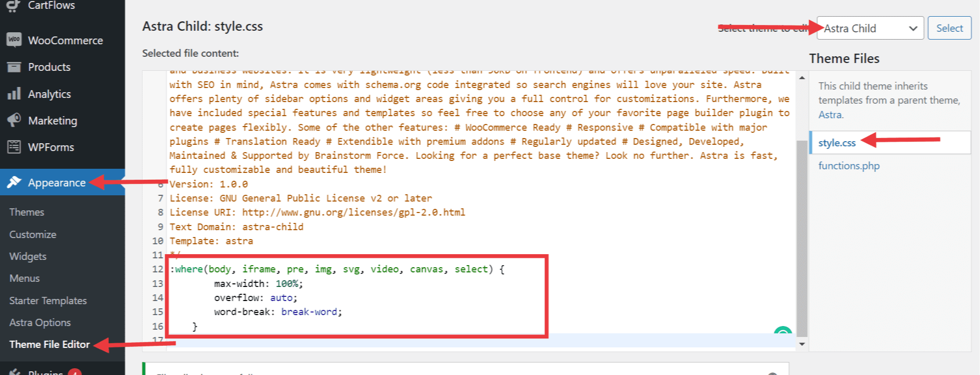This screenshot has width=980, height=375.
Task: Click 'word-break: break-word;' line
Action: 278,311
